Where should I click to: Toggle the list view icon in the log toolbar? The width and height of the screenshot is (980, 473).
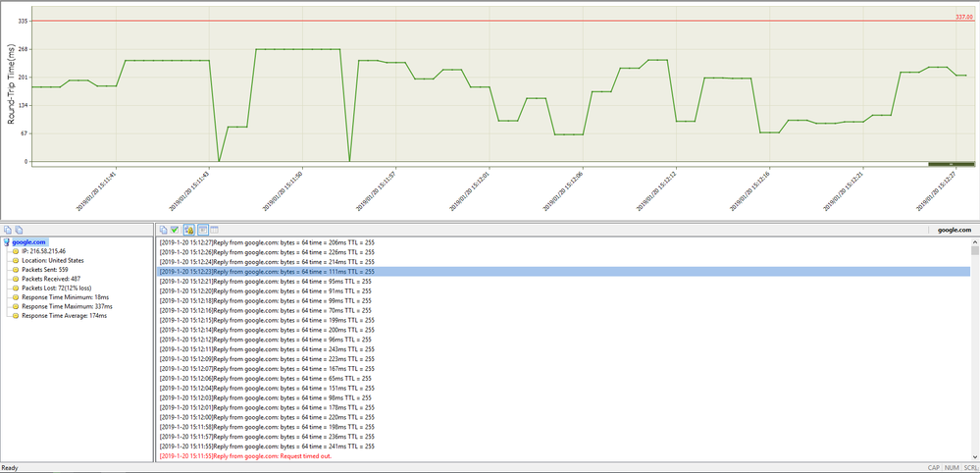[202, 229]
